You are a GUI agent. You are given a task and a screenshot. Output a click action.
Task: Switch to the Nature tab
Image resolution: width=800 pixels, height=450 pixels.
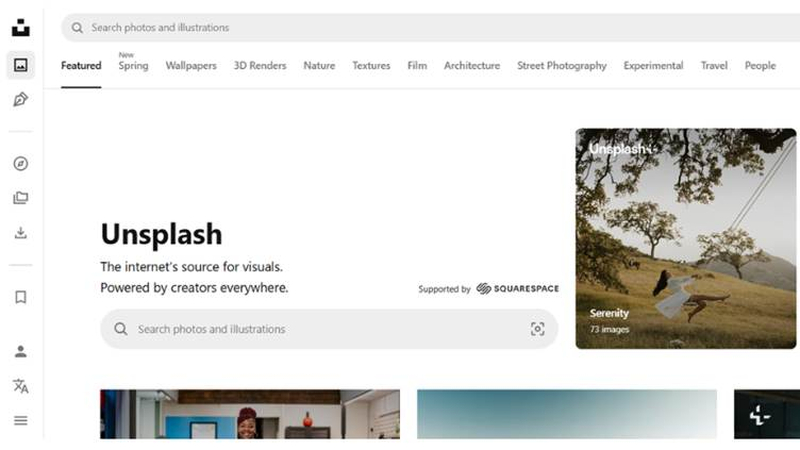[319, 65]
